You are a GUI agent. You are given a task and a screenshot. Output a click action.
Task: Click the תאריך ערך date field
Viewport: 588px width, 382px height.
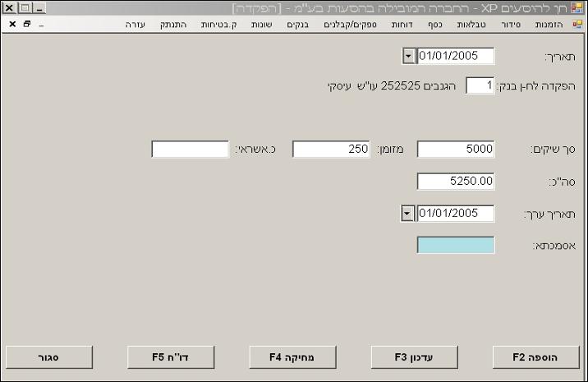[x=455, y=214]
